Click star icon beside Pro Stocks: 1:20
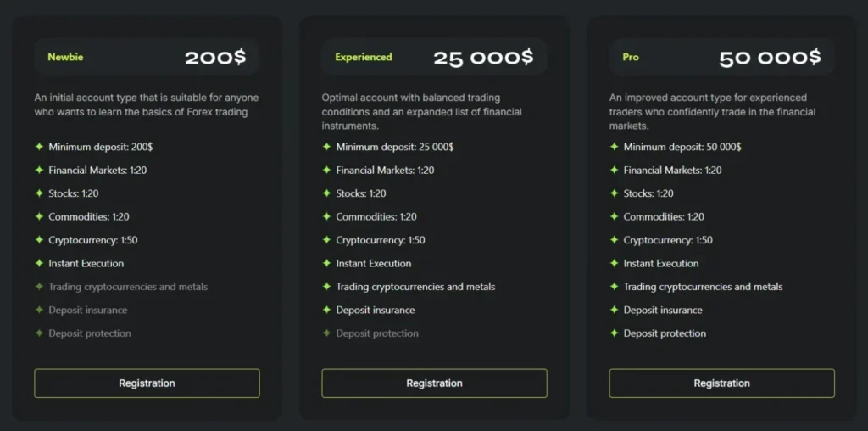The image size is (868, 431). (x=614, y=193)
